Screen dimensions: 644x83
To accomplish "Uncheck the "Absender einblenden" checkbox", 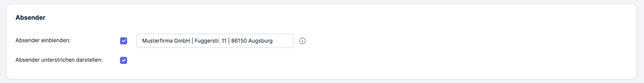I will [x=124, y=41].
